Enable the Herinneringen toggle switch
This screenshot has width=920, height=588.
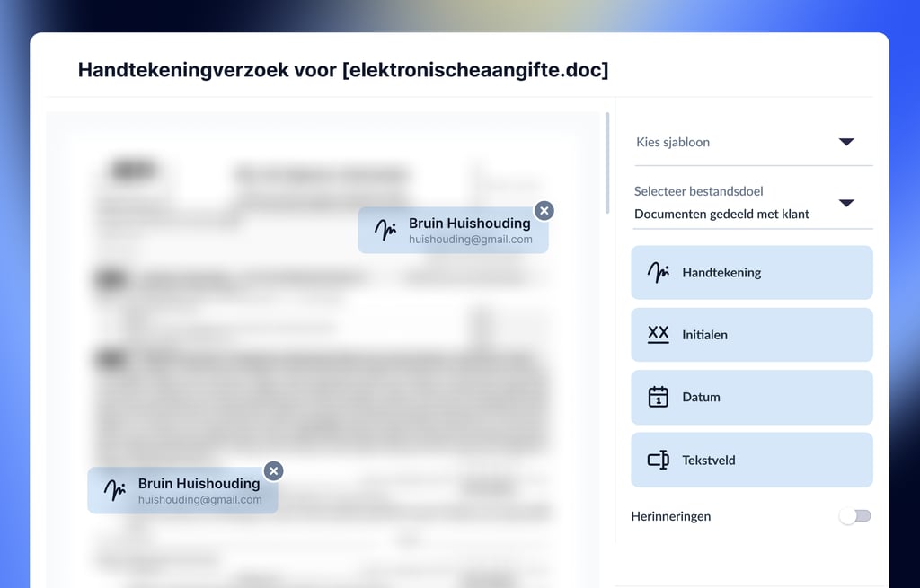tap(855, 516)
